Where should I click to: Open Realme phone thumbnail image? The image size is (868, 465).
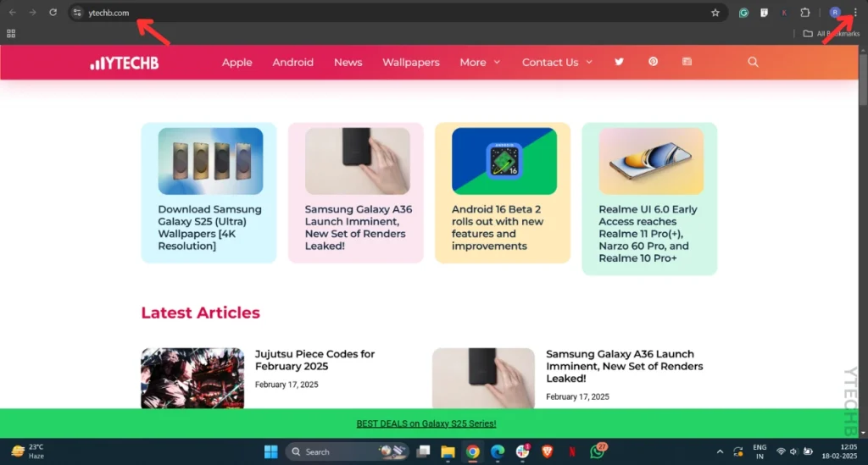tap(651, 161)
